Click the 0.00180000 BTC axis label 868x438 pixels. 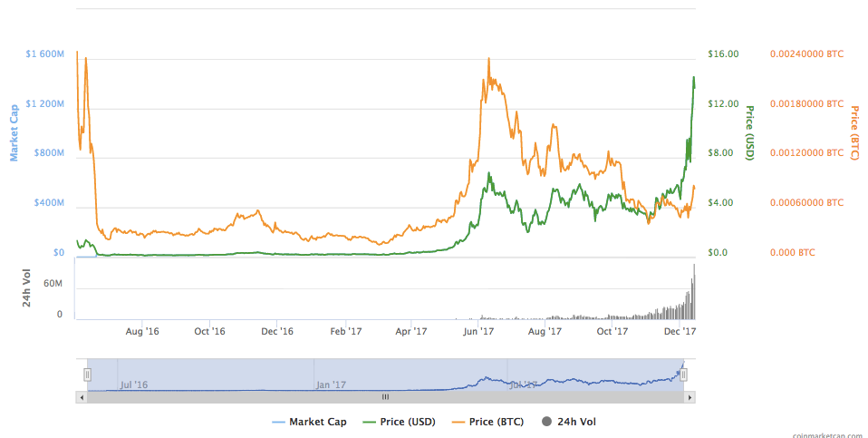806,104
